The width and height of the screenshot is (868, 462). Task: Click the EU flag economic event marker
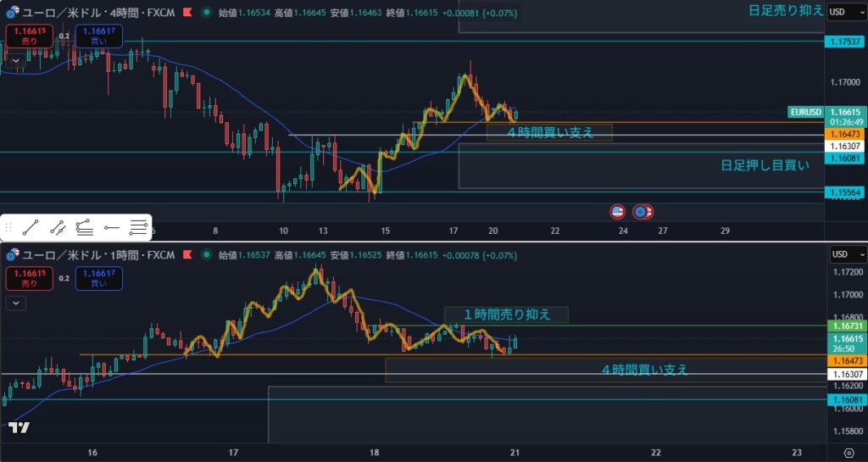642,211
